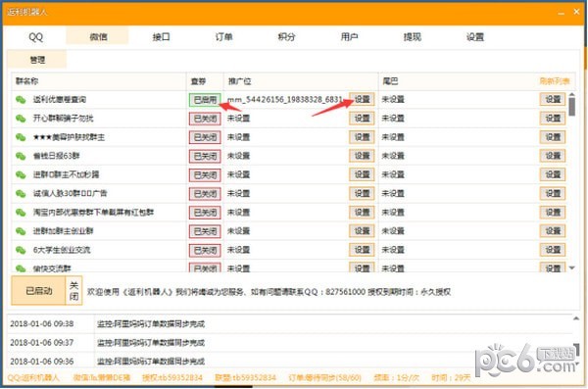Screen dimensions: 588x389
Task: Click the group table scroll-down arrow
Action: (x=572, y=267)
